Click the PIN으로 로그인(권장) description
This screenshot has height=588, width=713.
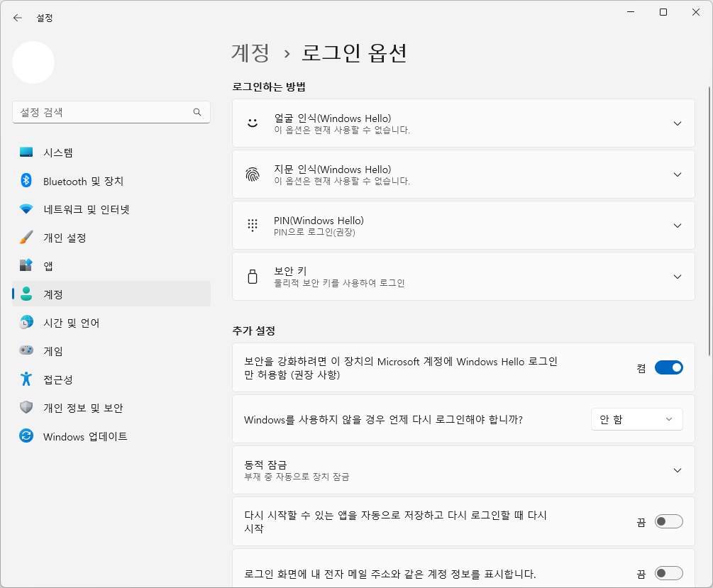(314, 232)
